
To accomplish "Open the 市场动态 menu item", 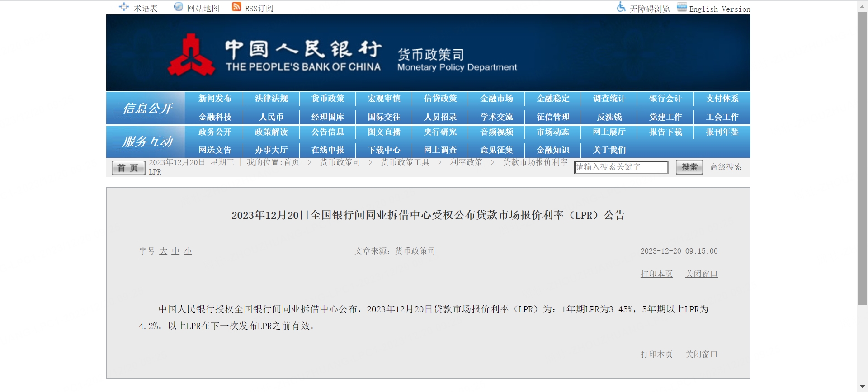I will tap(553, 132).
